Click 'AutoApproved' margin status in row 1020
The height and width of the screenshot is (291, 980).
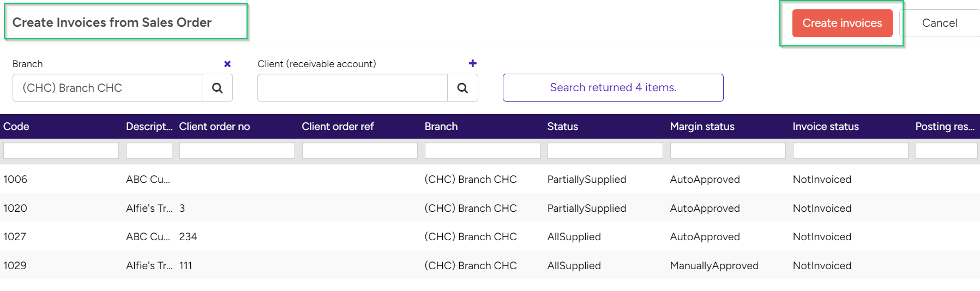click(x=705, y=208)
